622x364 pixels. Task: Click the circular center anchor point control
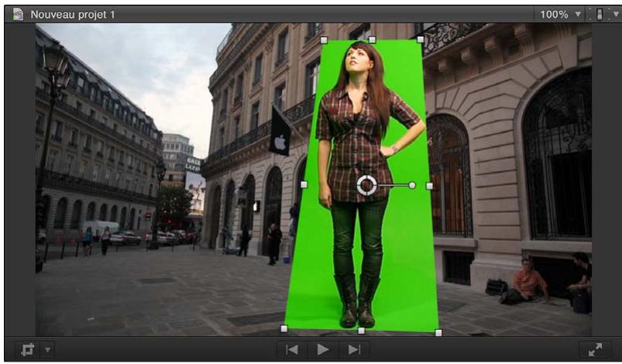pos(366,185)
